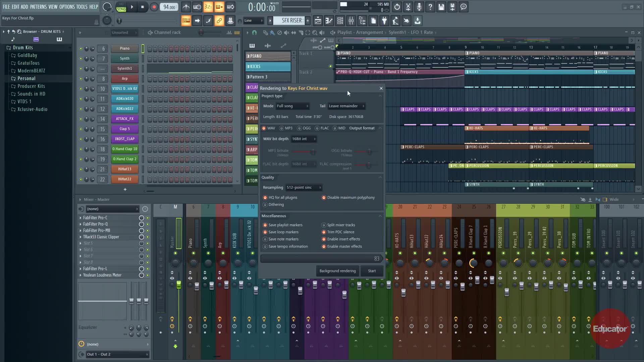The image size is (644, 362).
Task: Open the WAV bit depth dropdown
Action: [304, 139]
